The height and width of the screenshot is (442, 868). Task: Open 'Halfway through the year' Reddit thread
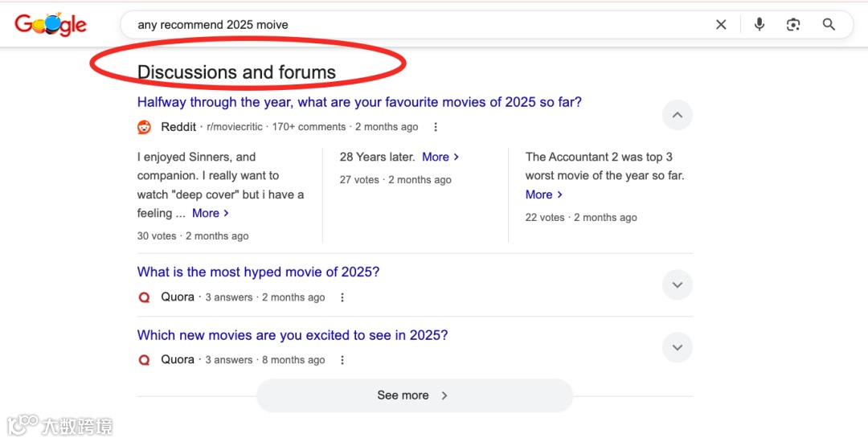point(359,102)
